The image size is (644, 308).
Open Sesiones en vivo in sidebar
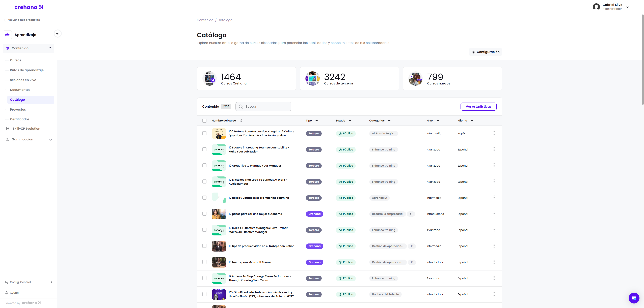[23, 80]
